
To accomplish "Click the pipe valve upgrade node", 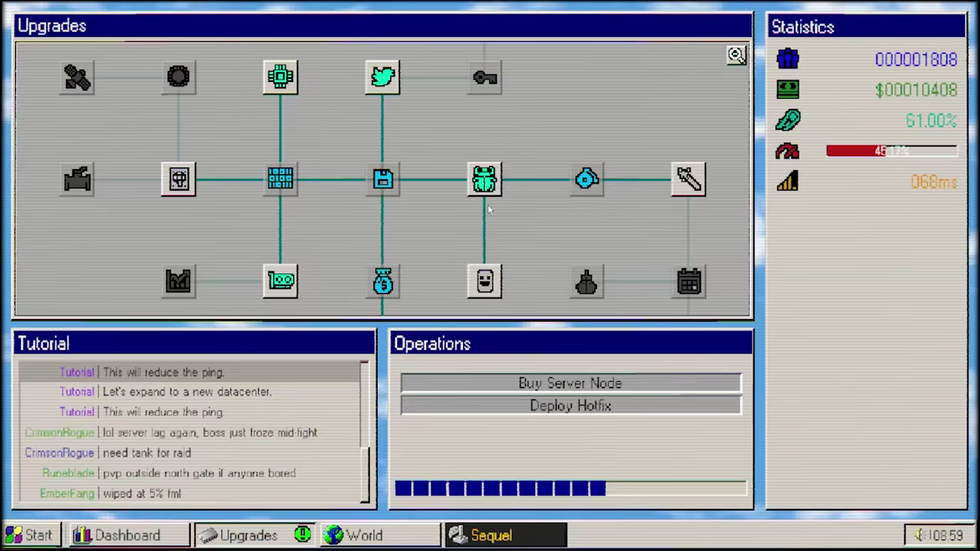I will coord(77,179).
